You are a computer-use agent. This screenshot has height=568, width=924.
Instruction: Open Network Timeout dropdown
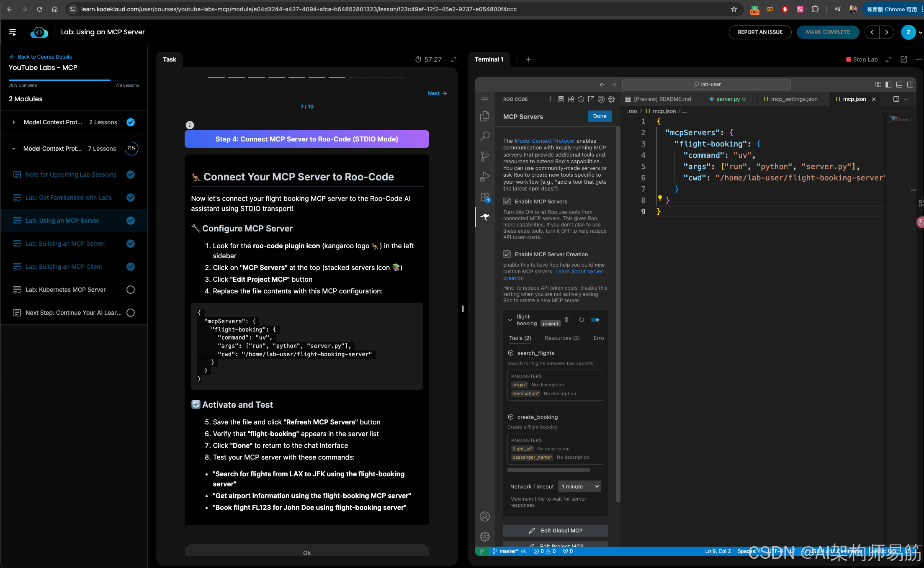pos(580,486)
